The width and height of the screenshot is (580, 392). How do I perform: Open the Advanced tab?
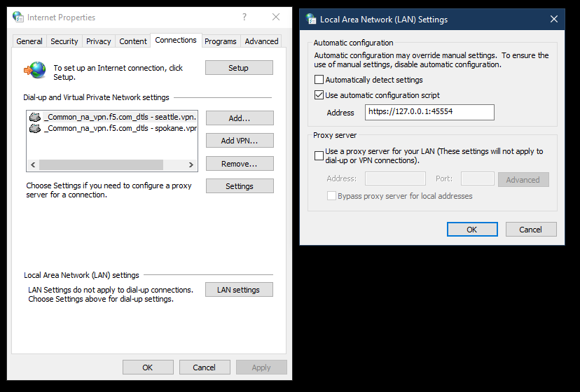(x=261, y=41)
